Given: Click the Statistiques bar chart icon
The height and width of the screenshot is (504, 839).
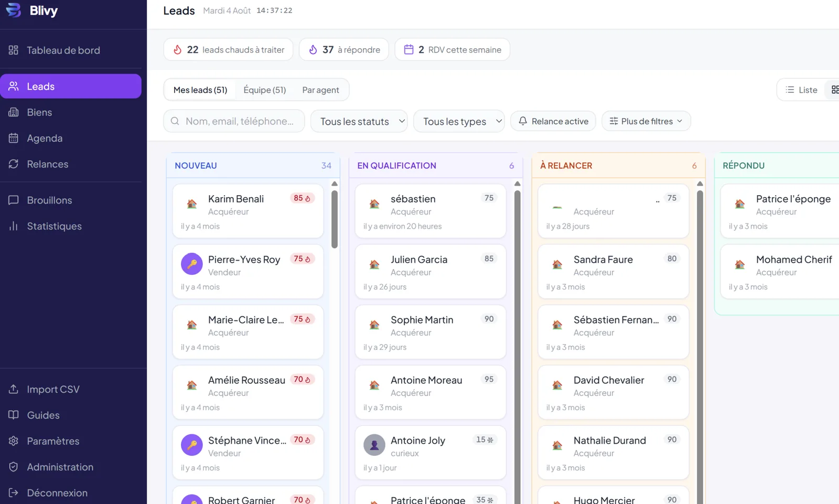Looking at the screenshot, I should click(x=14, y=226).
